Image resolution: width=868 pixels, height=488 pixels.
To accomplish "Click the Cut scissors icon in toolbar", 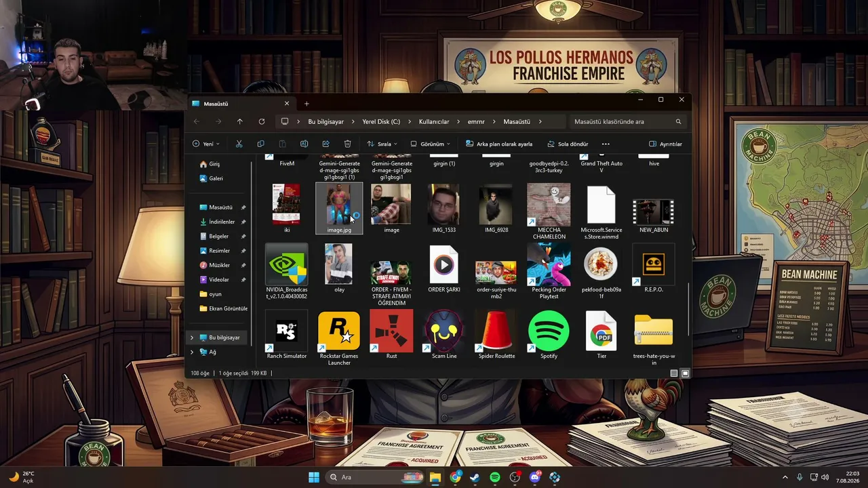I will click(239, 144).
